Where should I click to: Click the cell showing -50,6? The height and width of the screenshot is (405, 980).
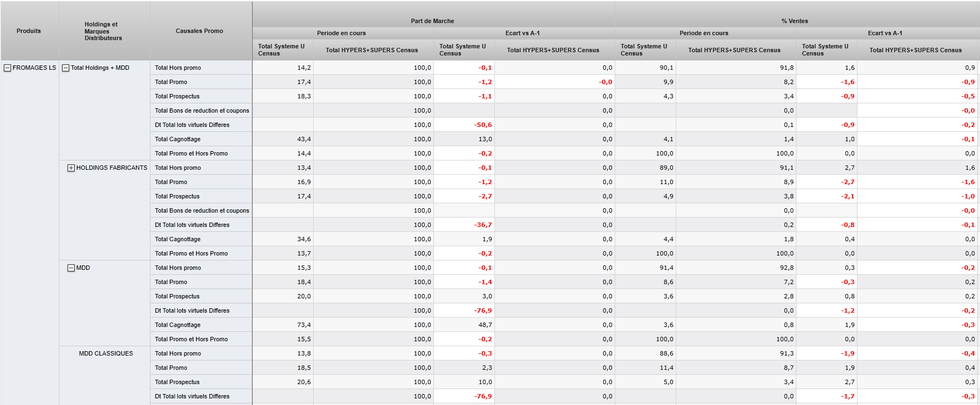pyautogui.click(x=464, y=125)
